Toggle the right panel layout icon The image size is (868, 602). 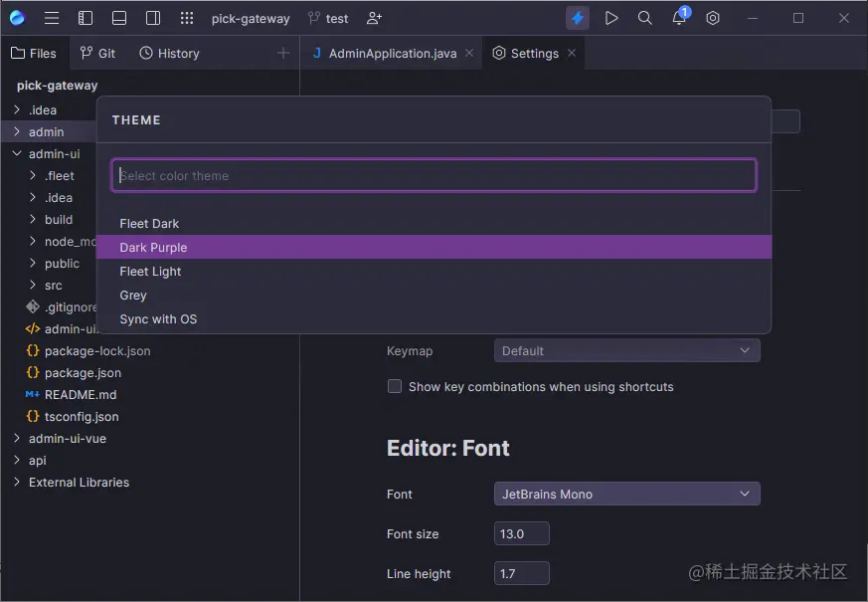click(x=153, y=18)
